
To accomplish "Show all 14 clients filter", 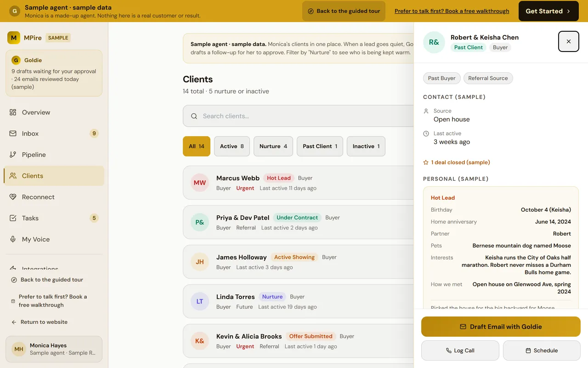I will [197, 146].
